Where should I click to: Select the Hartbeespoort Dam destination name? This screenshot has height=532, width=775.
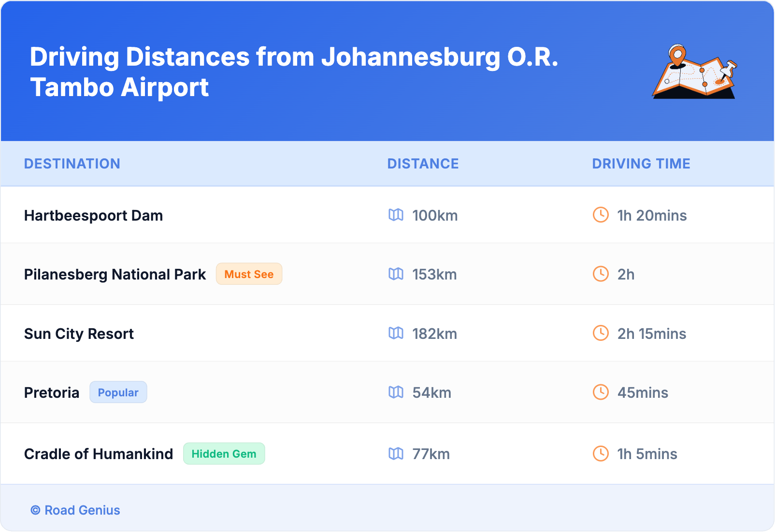click(x=93, y=215)
